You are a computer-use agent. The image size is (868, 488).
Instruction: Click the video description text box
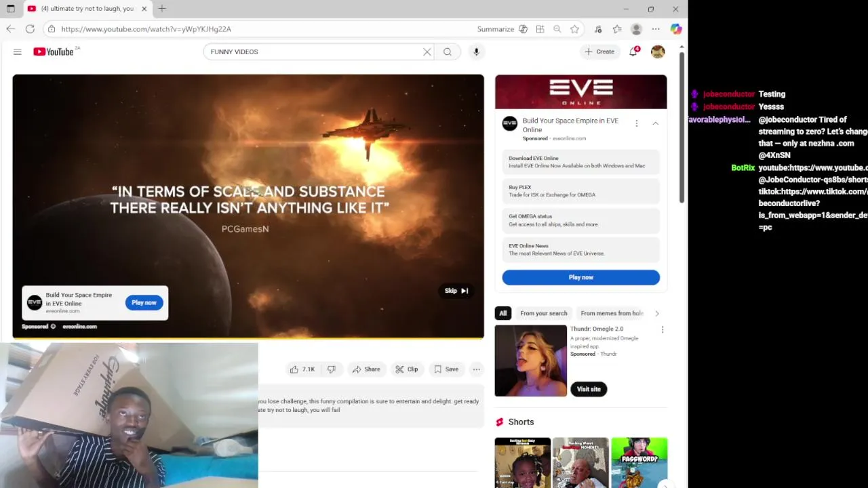(x=370, y=406)
